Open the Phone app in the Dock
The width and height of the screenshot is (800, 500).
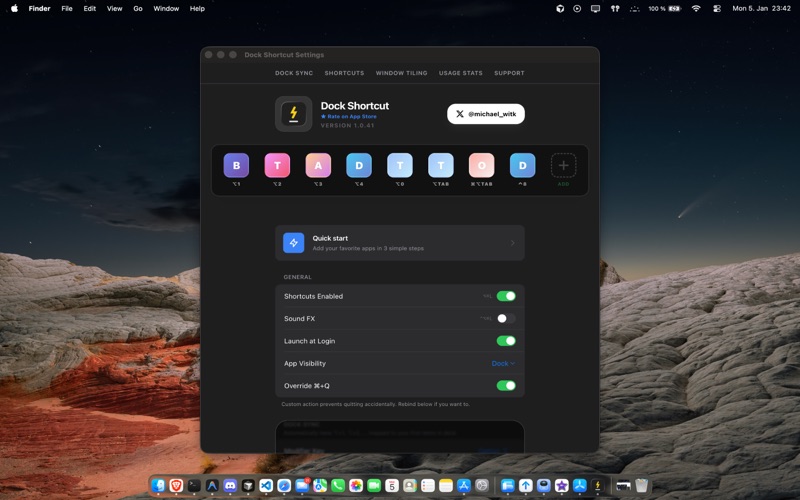[x=338, y=485]
